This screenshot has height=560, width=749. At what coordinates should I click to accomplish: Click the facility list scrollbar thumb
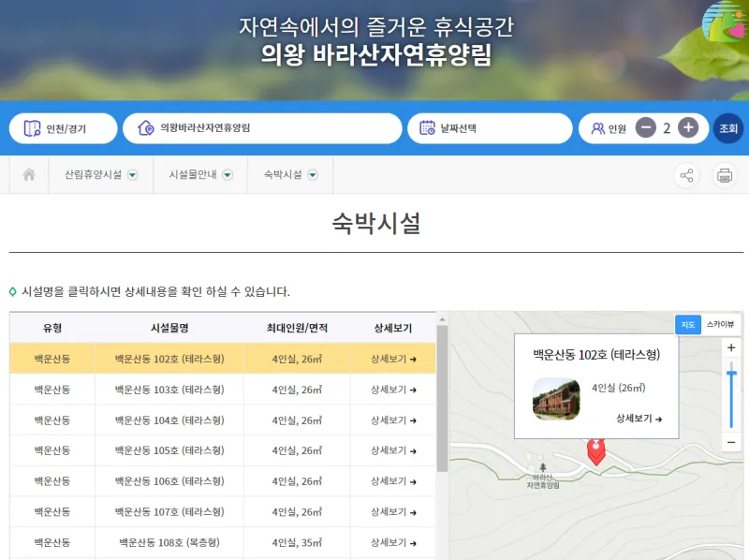tap(442, 399)
